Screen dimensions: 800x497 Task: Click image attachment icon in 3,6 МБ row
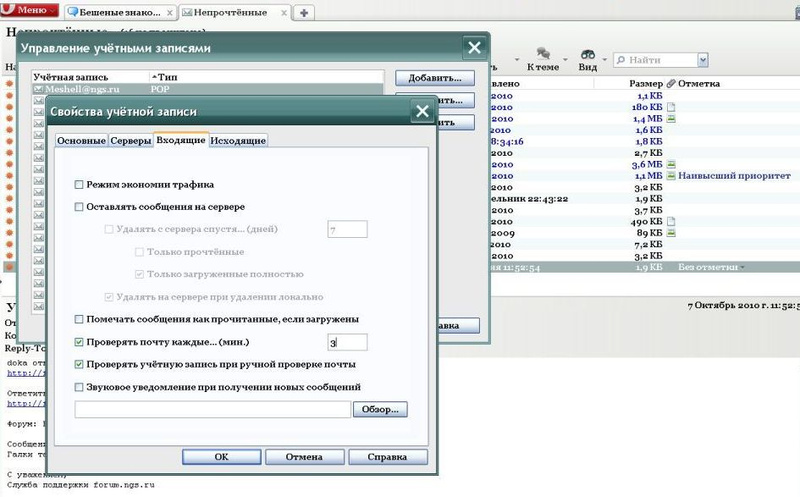(x=671, y=164)
